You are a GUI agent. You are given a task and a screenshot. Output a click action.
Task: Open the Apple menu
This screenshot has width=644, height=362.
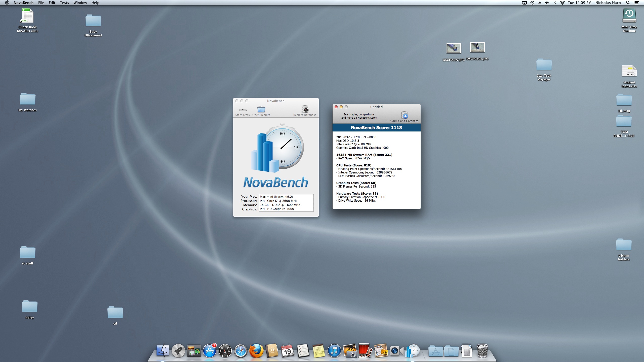(7, 3)
